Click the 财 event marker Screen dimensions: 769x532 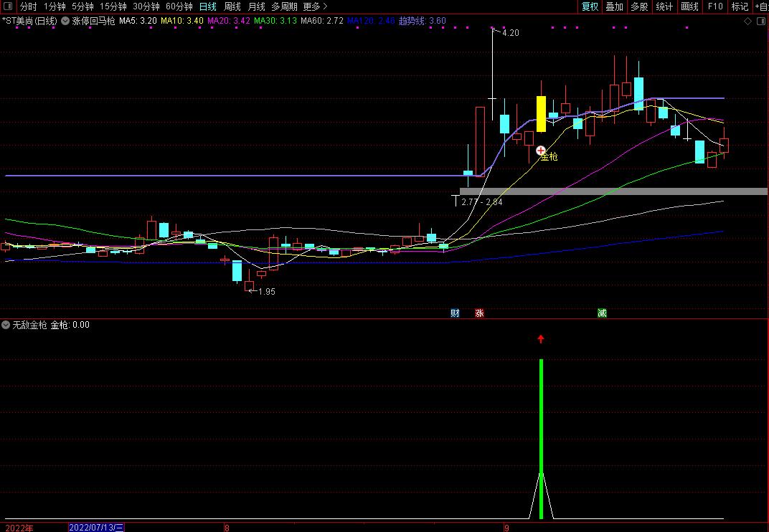(x=455, y=313)
